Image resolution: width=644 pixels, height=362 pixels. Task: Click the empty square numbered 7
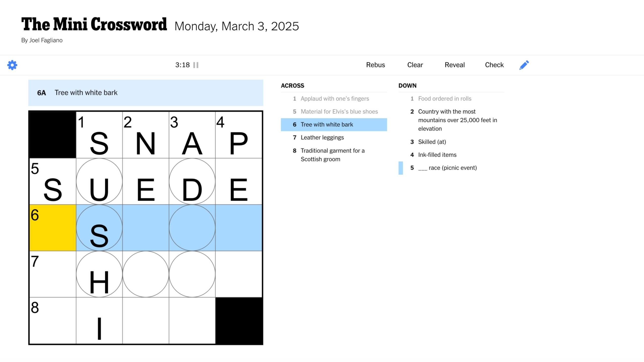[53, 274]
